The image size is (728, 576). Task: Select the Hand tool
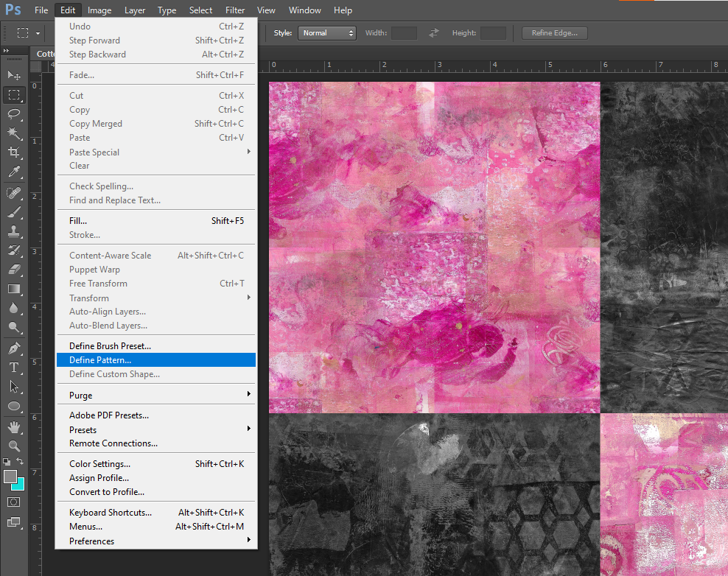[14, 427]
